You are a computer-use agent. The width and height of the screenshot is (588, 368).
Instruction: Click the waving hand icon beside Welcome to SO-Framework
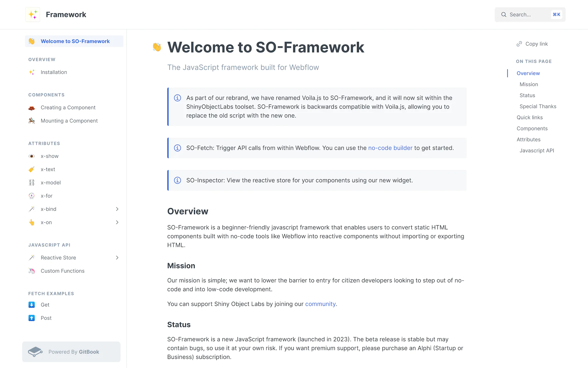tap(32, 41)
